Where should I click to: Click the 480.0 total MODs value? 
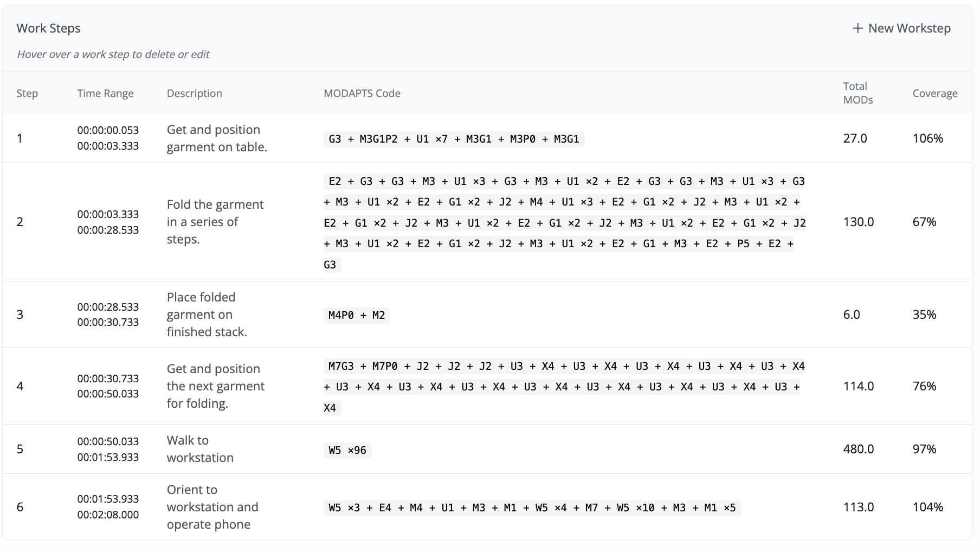[x=858, y=449]
